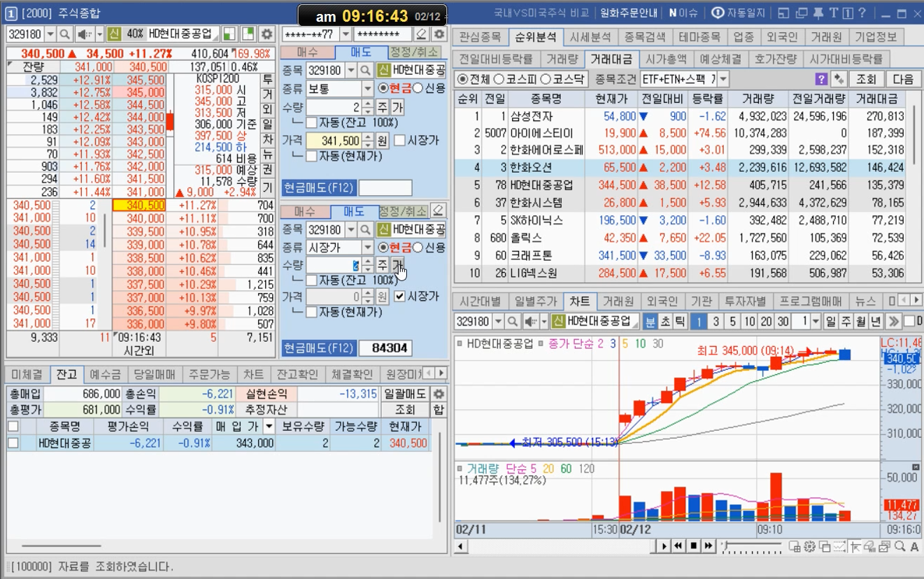Select 신용 radio in upper order panel
Screen dimensions: 924x579
(x=418, y=88)
